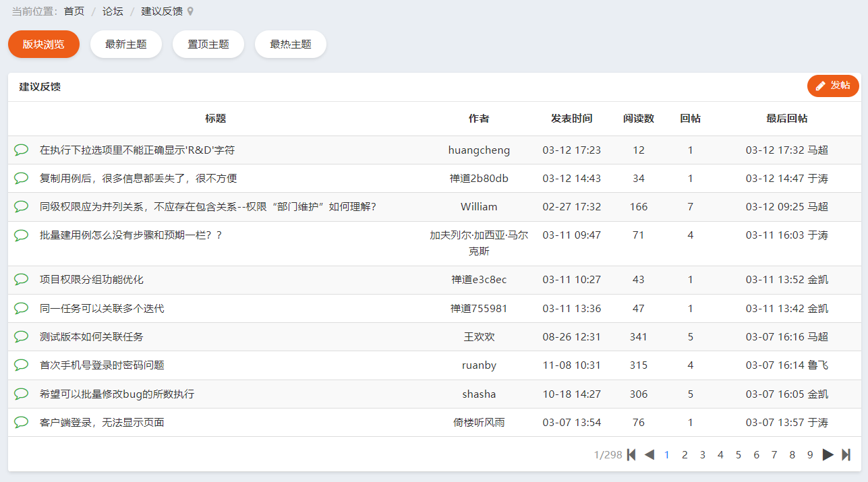Click the chat bubble icon beside 同级权限应为并列关系
Viewport: 868px width, 482px height.
(x=22, y=206)
